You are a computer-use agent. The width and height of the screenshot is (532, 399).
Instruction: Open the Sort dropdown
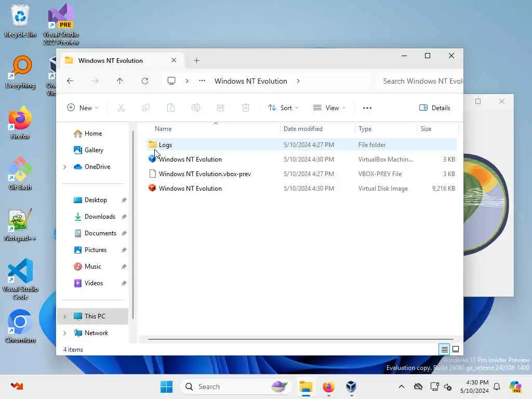(283, 108)
